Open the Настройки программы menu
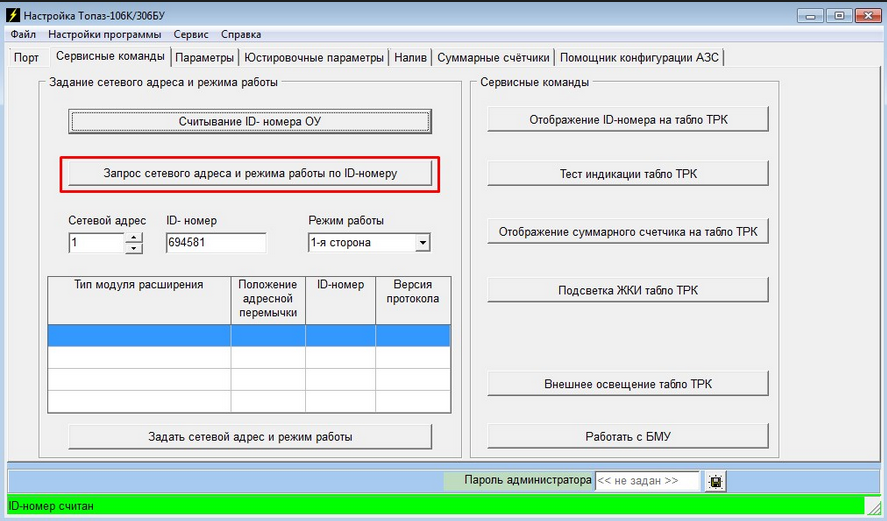The height and width of the screenshot is (521, 887). click(105, 35)
